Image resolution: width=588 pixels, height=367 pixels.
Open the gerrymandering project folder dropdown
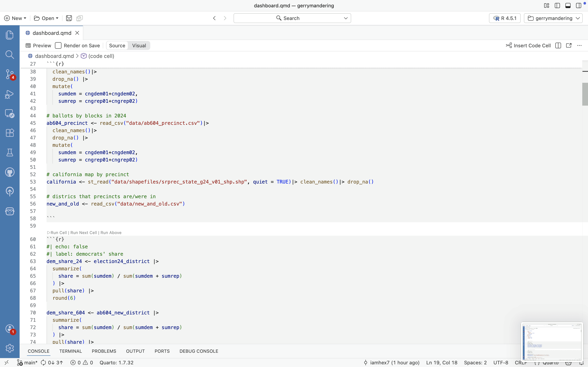553,18
